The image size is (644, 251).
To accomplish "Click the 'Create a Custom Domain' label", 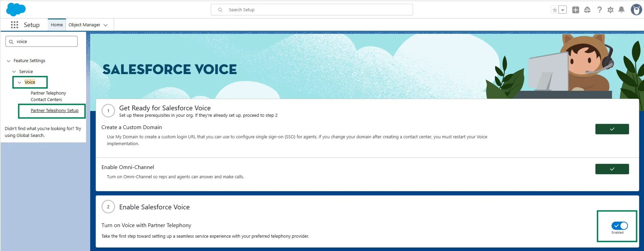I will (x=132, y=127).
